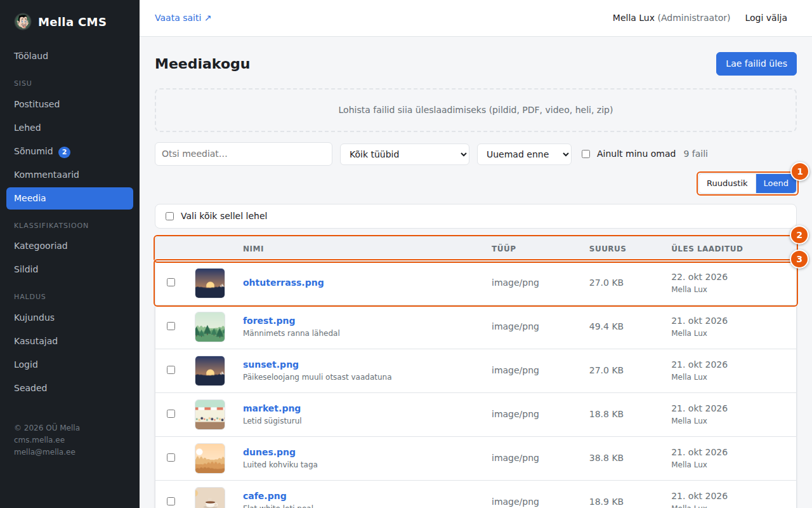Click the mella@mella.ee footer text

pos(44,452)
